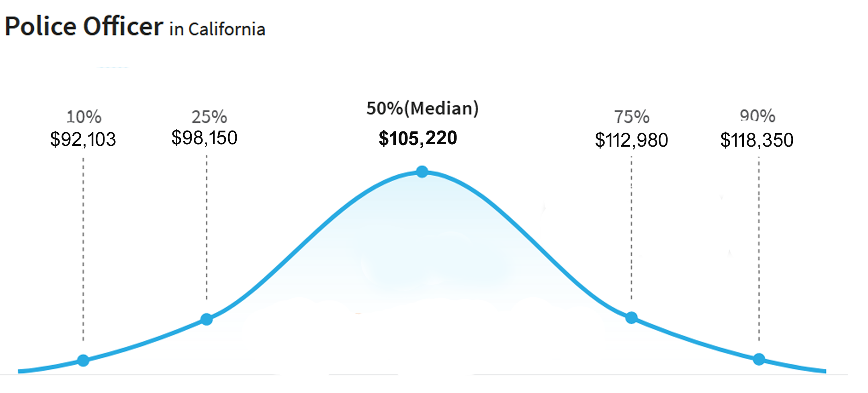
Task: Select the $112,980 salary value
Action: [631, 140]
